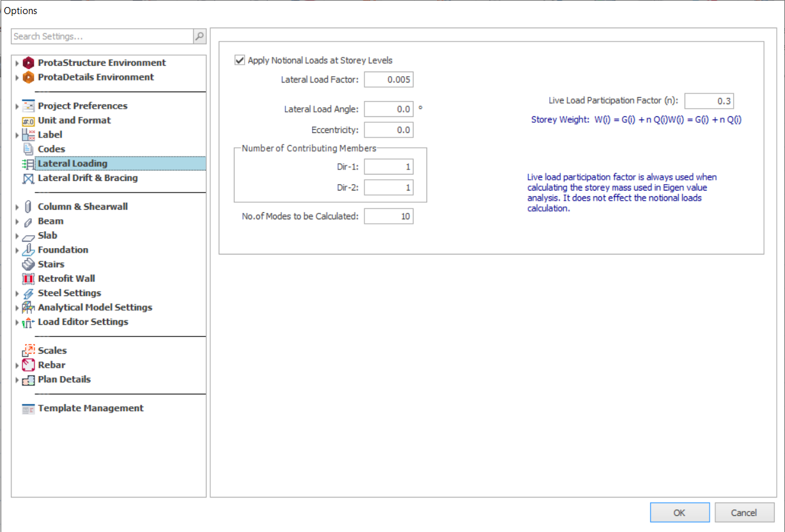
Task: Uncheck Apply Notional Loads at Storey Levels
Action: (x=239, y=59)
